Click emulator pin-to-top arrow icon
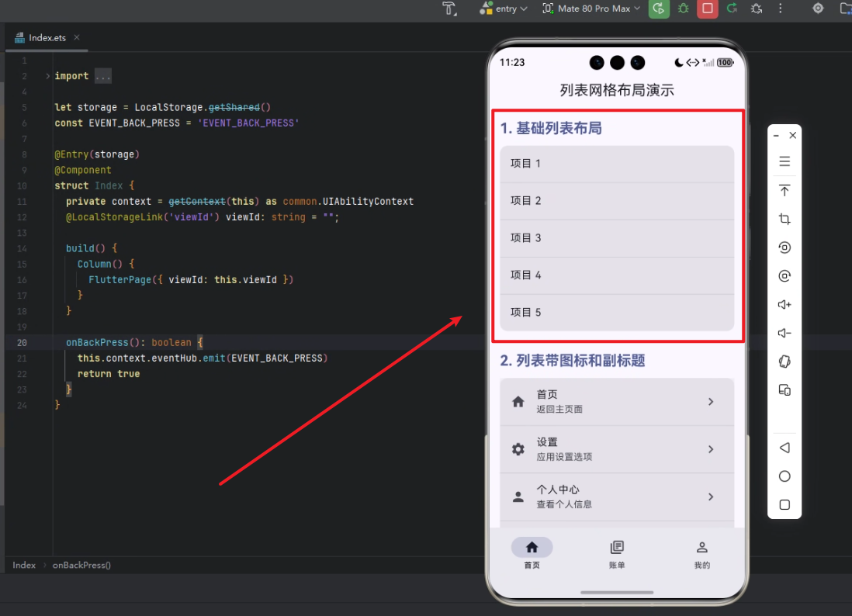This screenshot has height=616, width=852. click(784, 191)
